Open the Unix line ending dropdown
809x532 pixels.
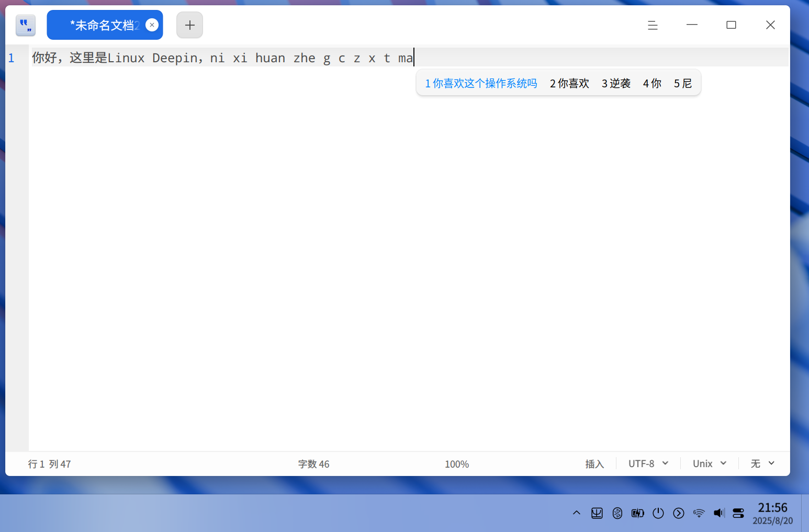coord(710,463)
